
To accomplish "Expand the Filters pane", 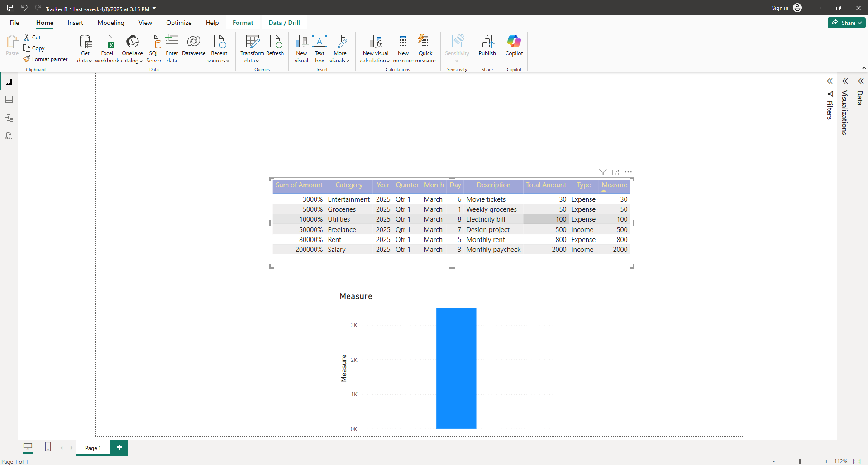I will coord(830,81).
